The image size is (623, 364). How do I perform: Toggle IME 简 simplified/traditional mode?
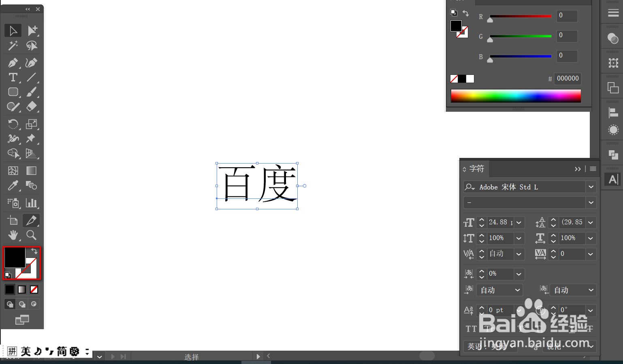[62, 351]
